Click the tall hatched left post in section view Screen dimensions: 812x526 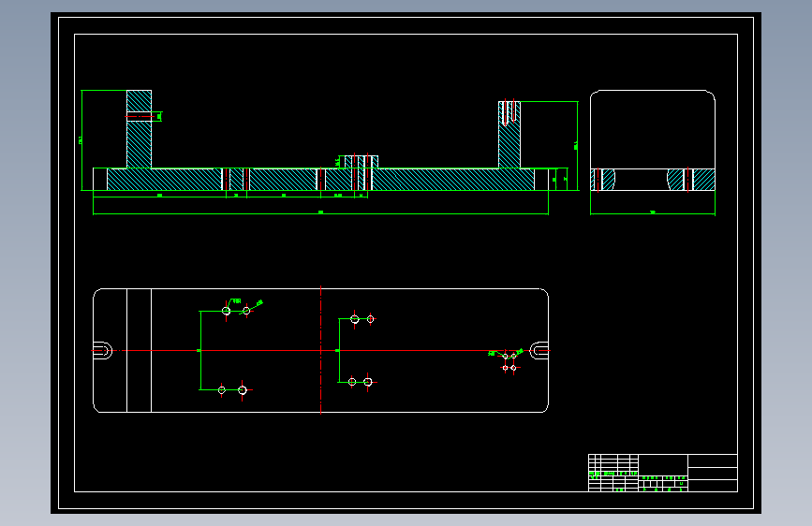click(139, 129)
